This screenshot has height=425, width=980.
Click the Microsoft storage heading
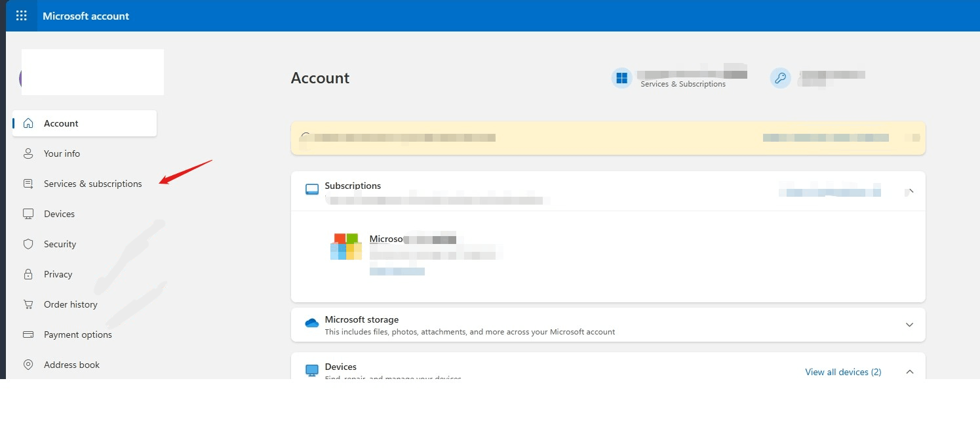tap(362, 319)
